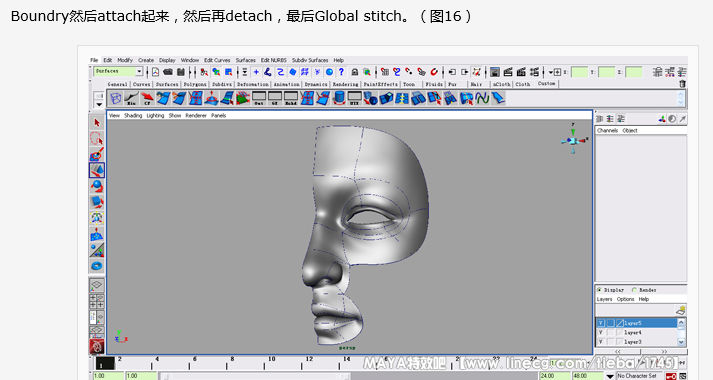Click the shelf trash can icon
The width and height of the screenshot is (713, 380).
pyautogui.click(x=682, y=84)
